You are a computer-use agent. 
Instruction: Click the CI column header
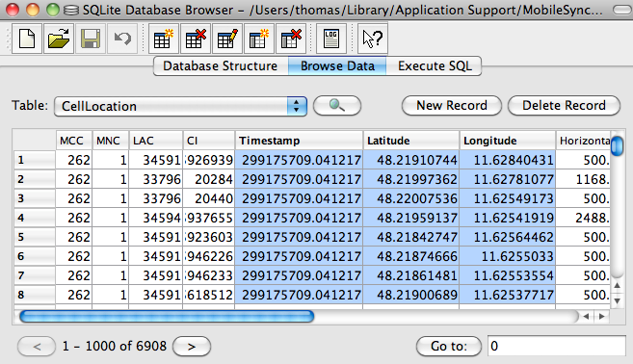[209, 141]
